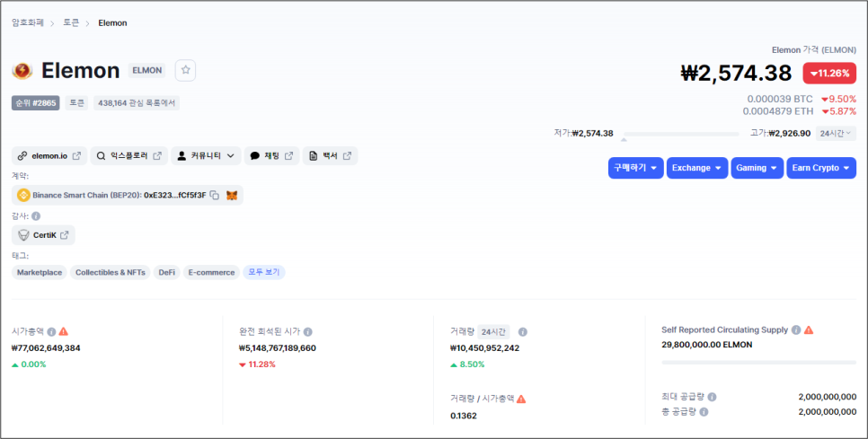Click warning icon next to 거래량 / 시가총액
Viewport: 868px width, 439px height.
click(521, 399)
